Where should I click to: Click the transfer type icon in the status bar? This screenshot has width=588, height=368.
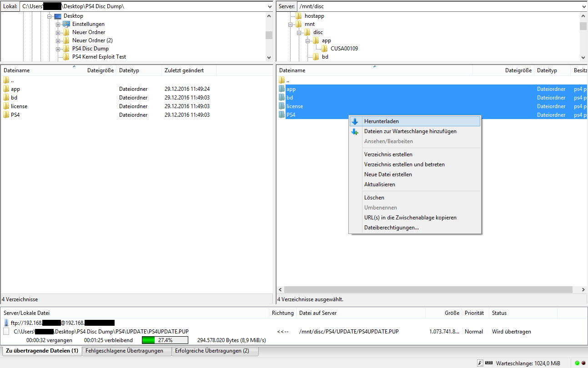click(480, 363)
